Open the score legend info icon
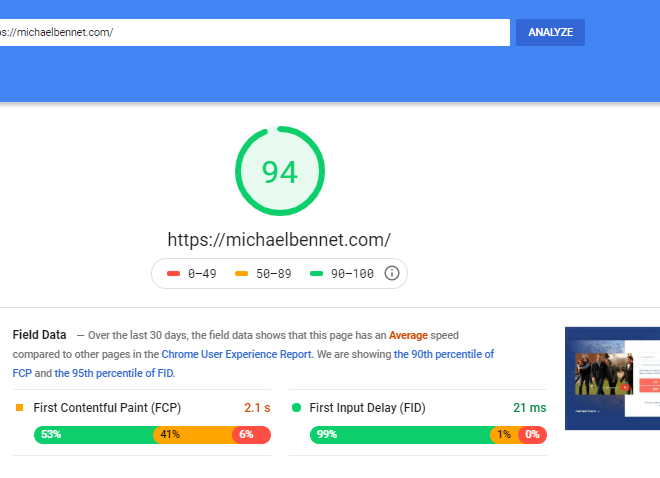This screenshot has width=660, height=478. (391, 273)
